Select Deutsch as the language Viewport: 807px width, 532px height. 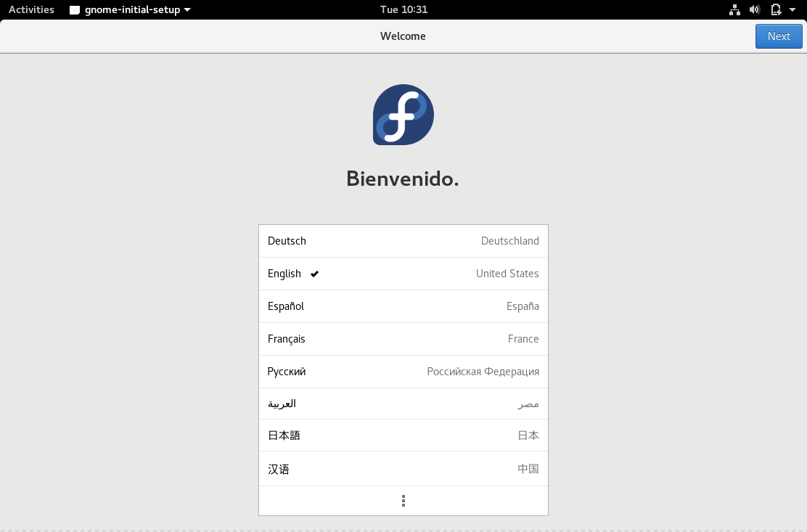coord(403,240)
